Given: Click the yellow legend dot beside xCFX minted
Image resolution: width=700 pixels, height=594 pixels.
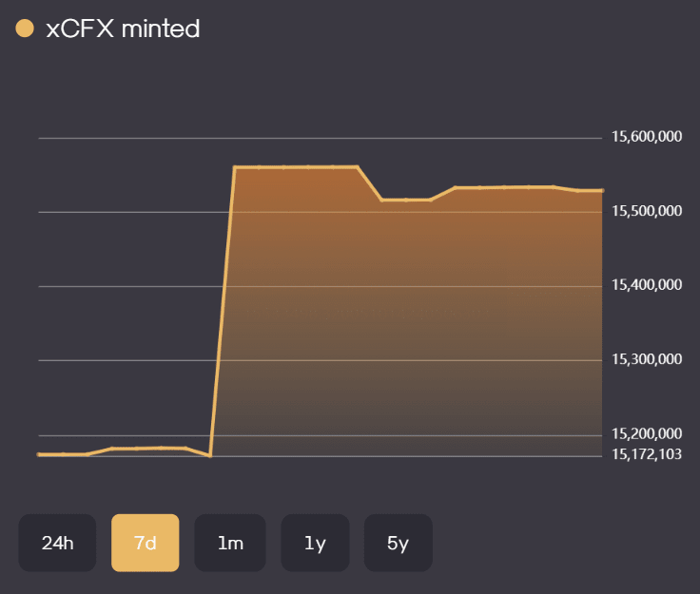Looking at the screenshot, I should (26, 29).
